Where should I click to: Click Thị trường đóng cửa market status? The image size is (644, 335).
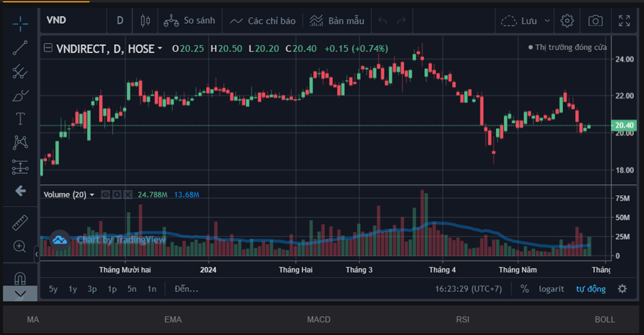tap(567, 48)
